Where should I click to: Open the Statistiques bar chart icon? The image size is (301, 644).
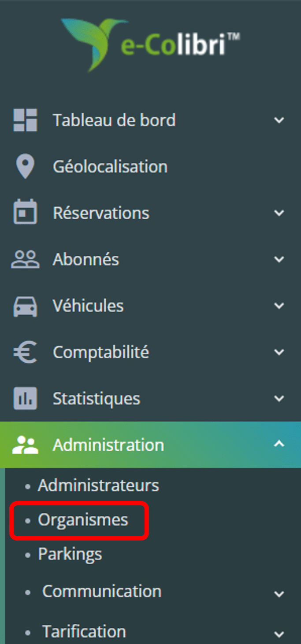pos(25,399)
